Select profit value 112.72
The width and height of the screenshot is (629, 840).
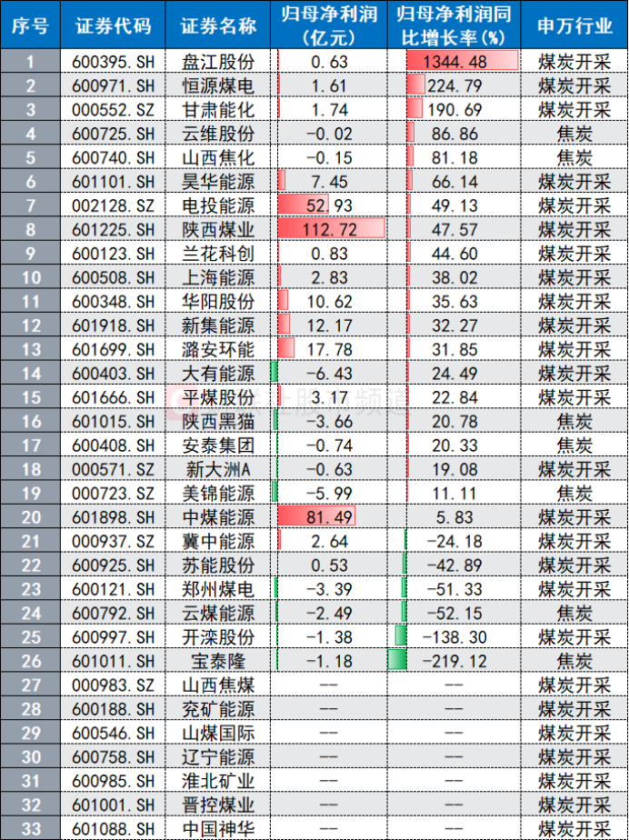coord(328,229)
